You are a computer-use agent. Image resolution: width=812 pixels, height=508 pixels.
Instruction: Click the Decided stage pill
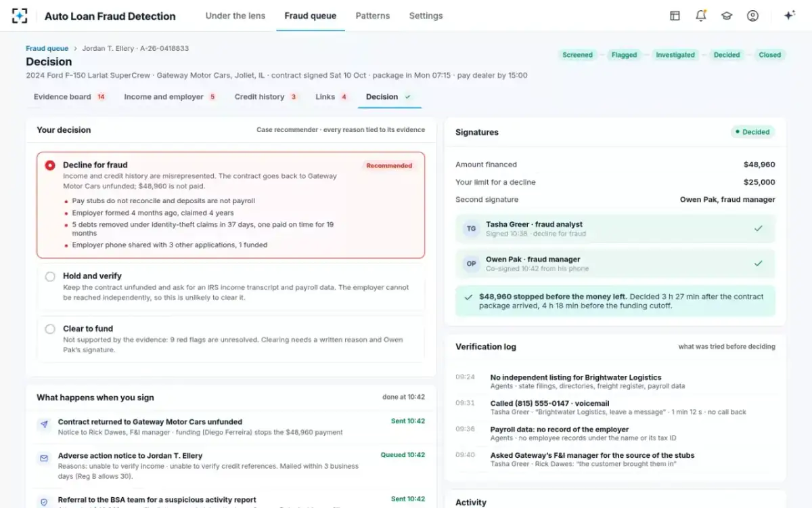point(727,55)
